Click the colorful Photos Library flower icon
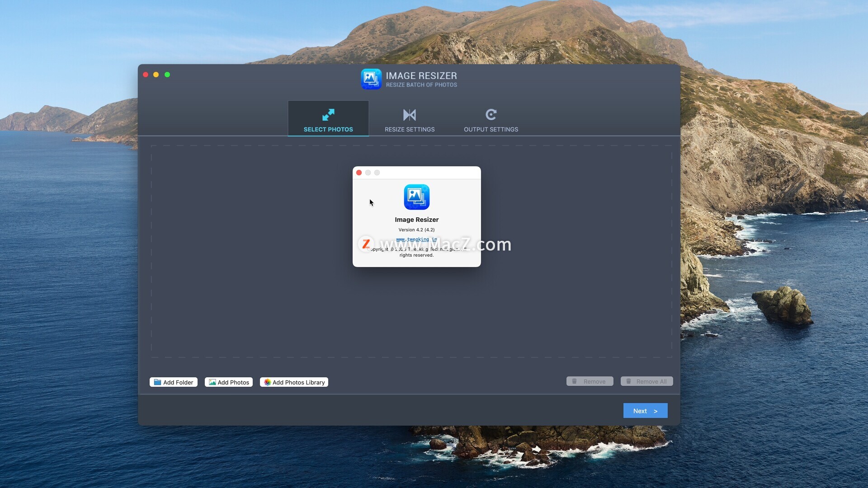The width and height of the screenshot is (868, 488). pyautogui.click(x=267, y=382)
